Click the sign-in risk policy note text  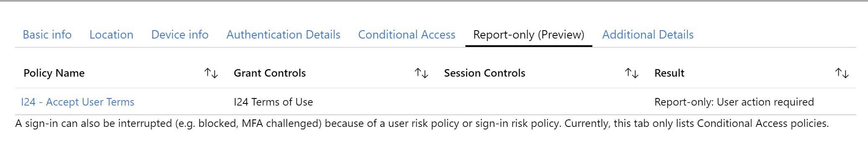click(x=422, y=124)
